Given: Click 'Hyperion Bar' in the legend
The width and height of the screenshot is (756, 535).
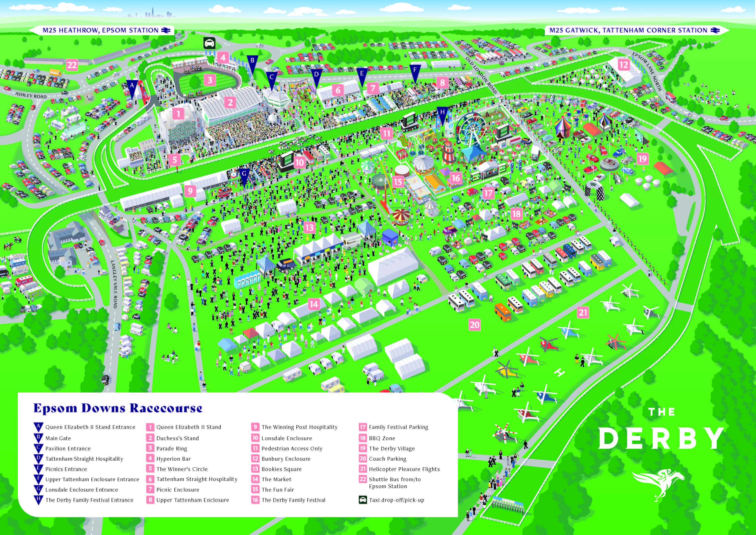Looking at the screenshot, I should (x=173, y=459).
